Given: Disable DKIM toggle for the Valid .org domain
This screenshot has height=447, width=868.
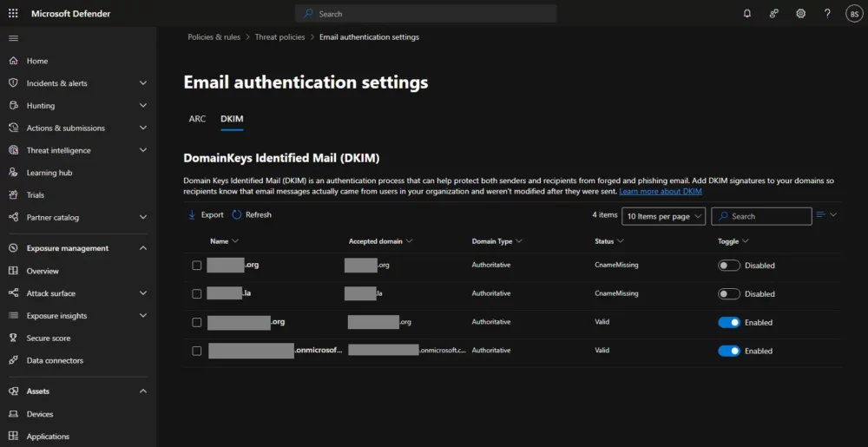Looking at the screenshot, I should point(729,323).
